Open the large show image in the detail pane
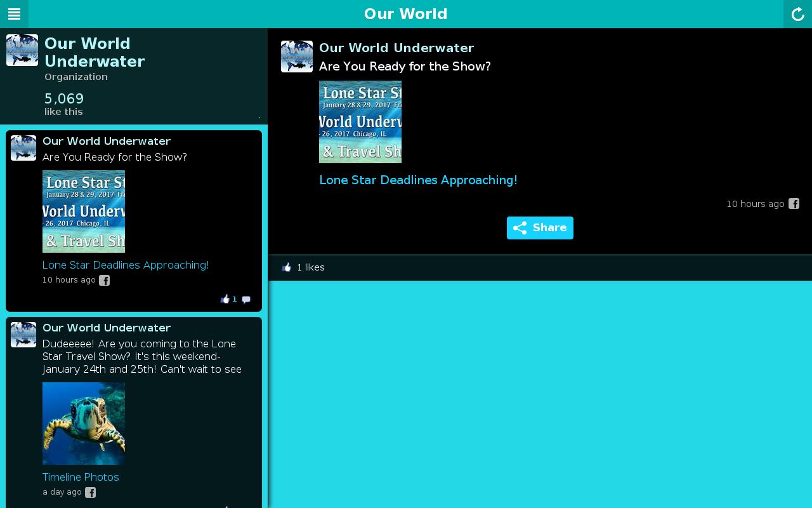 click(x=360, y=122)
